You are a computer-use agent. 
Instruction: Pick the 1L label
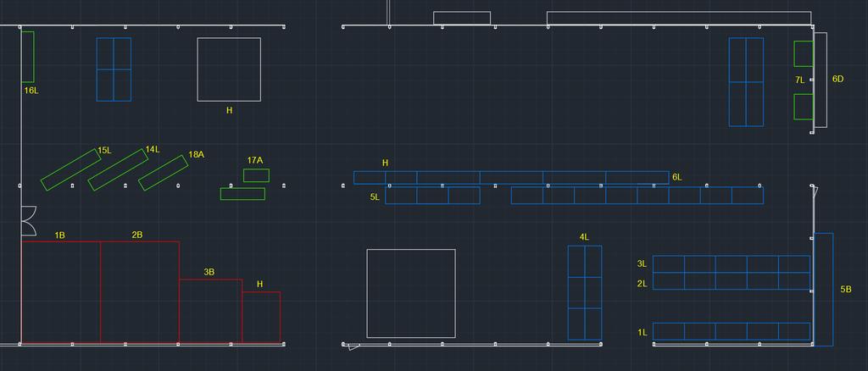pyautogui.click(x=643, y=333)
